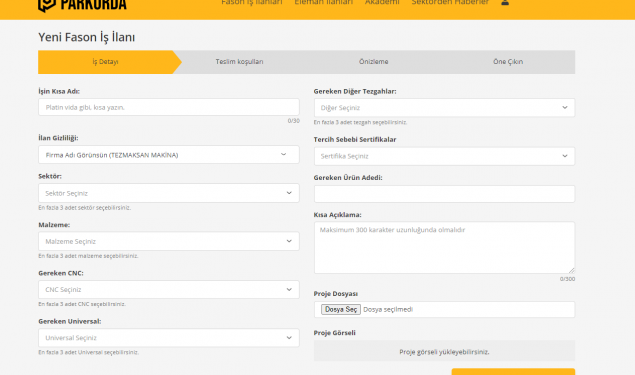Image resolution: width=635 pixels, height=375 pixels.
Task: Open the Sertifika Seçiniz dropdown
Action: pos(444,156)
